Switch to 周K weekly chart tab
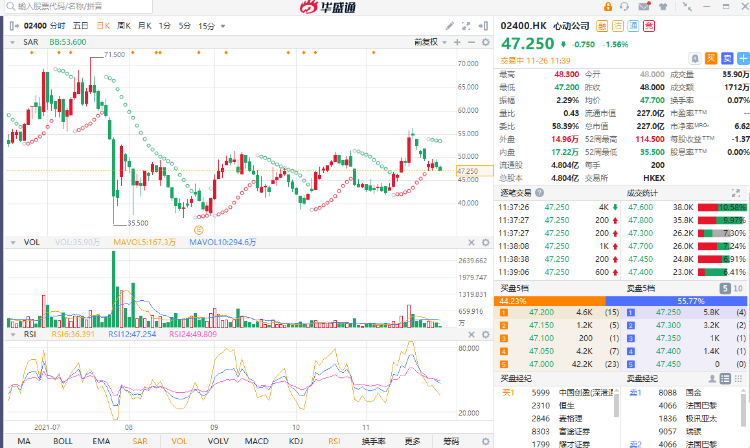This screenshot has width=750, height=448. click(x=124, y=24)
